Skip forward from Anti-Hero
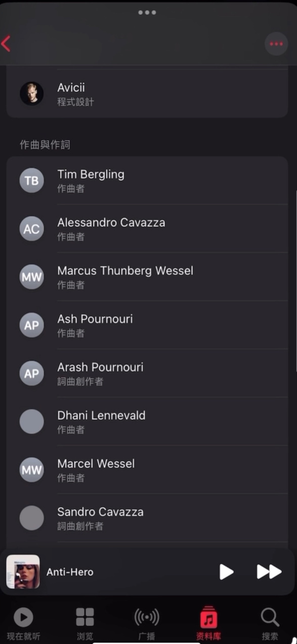The width and height of the screenshot is (297, 644). (x=269, y=572)
